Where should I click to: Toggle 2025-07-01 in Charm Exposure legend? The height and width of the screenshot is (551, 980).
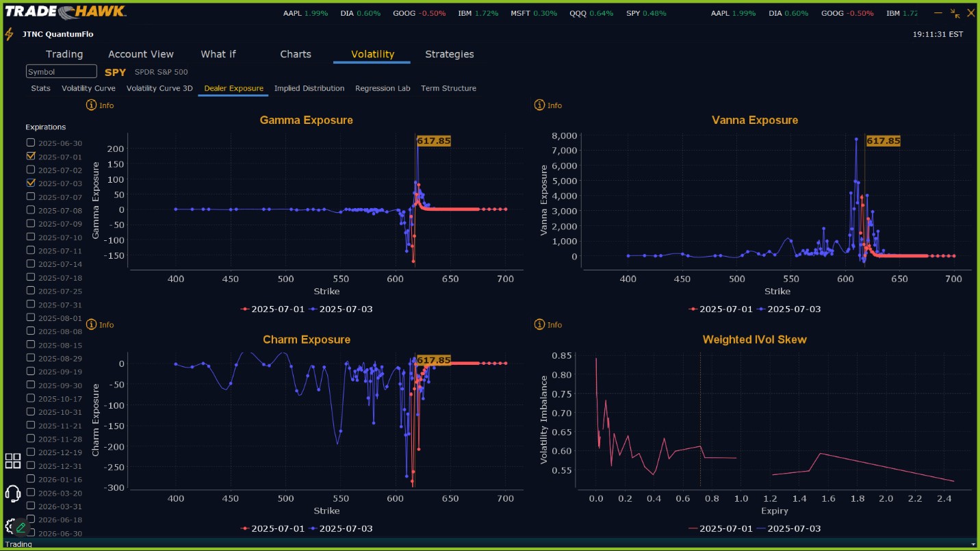(272, 528)
